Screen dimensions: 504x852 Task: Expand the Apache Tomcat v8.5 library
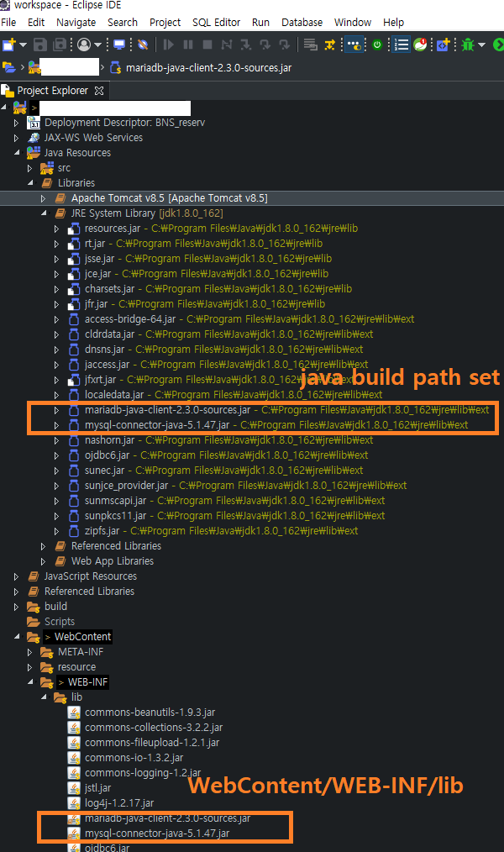(x=44, y=198)
